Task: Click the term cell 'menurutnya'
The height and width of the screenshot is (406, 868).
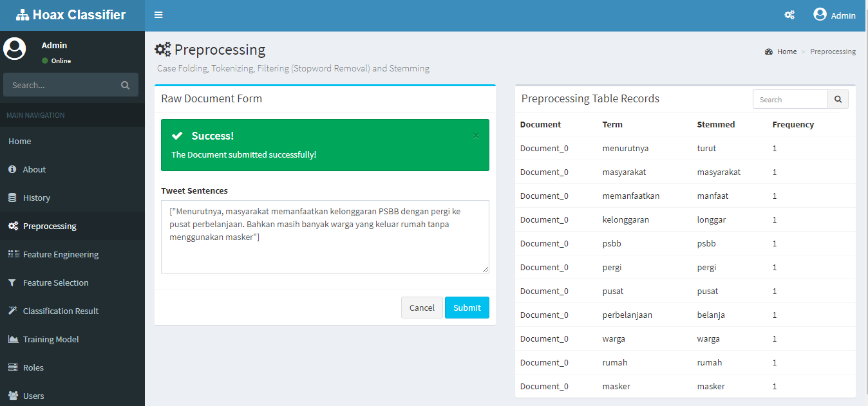Action: 625,148
